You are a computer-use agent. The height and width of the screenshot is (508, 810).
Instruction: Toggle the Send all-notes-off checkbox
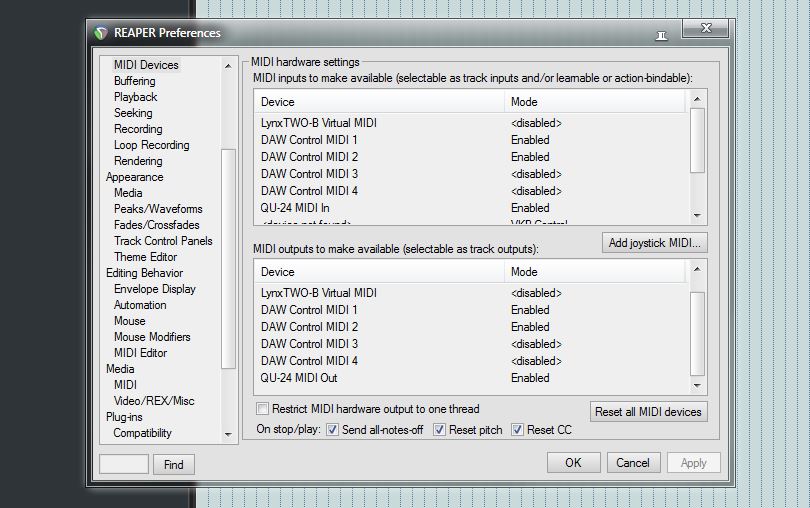coord(333,430)
